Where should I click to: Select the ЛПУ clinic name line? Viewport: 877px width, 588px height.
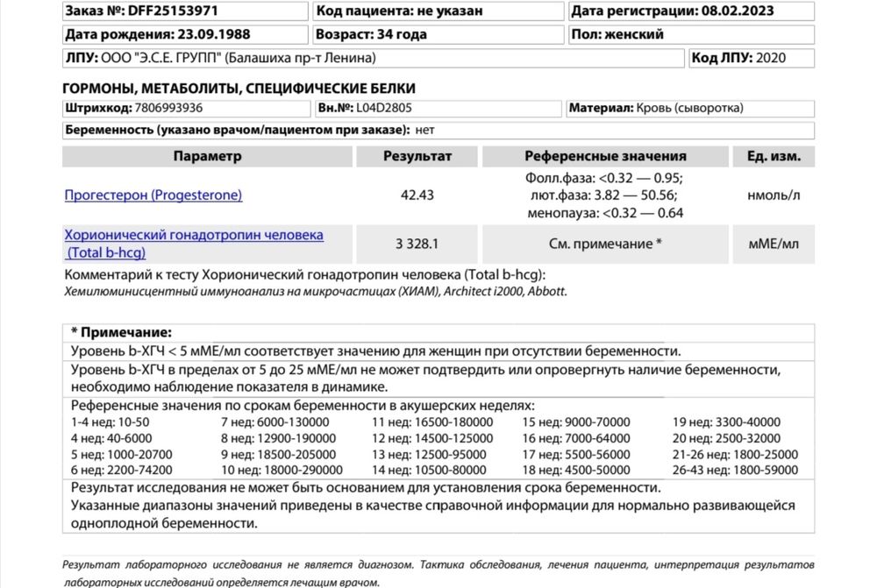point(373,58)
